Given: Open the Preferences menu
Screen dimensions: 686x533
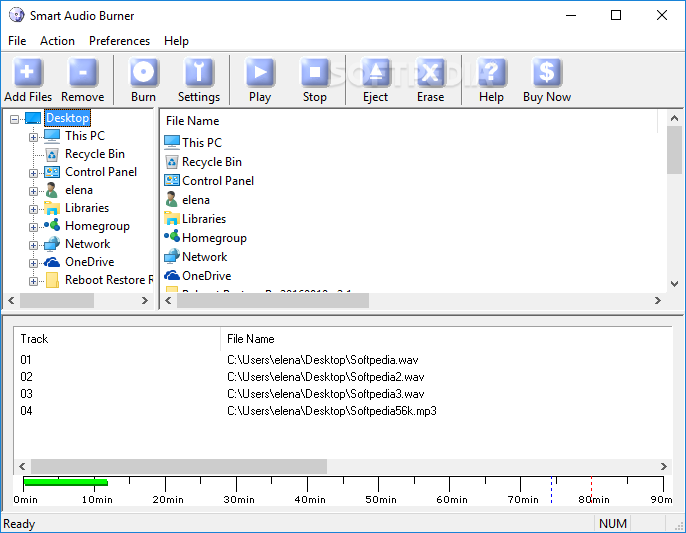Looking at the screenshot, I should click(x=119, y=41).
